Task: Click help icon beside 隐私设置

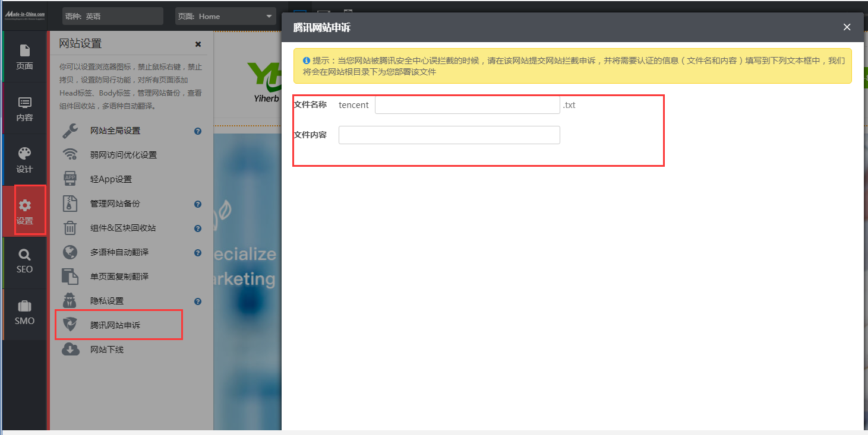Action: click(198, 301)
